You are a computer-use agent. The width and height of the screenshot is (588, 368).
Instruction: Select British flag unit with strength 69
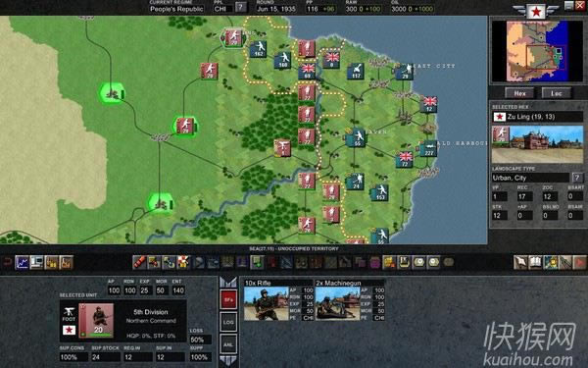(x=308, y=71)
